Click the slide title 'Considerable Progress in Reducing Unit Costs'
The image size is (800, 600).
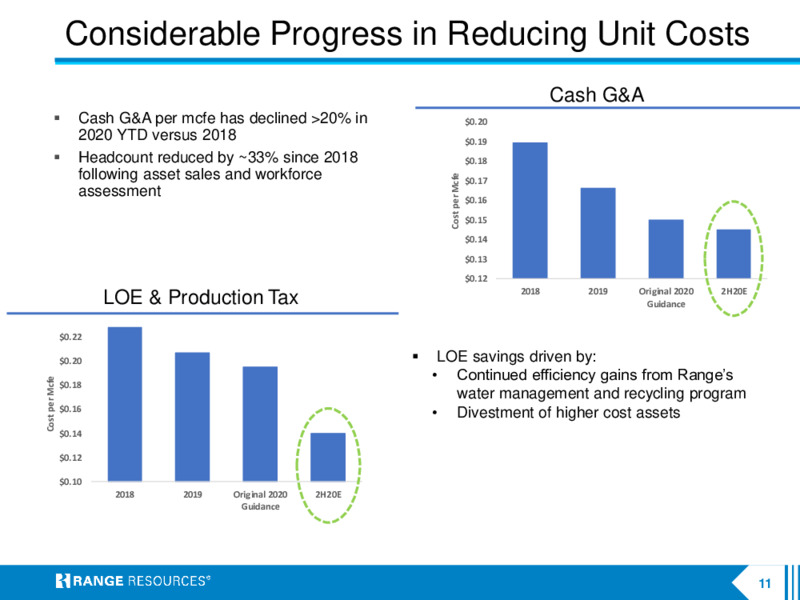407,34
